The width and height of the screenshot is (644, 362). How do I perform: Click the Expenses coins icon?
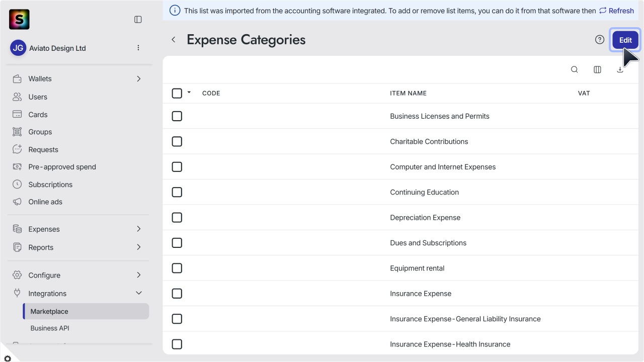(17, 229)
